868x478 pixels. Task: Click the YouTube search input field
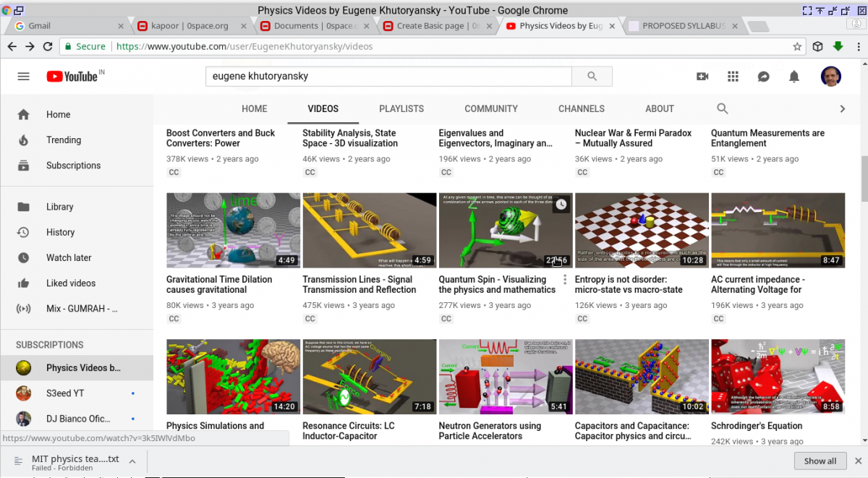click(388, 76)
